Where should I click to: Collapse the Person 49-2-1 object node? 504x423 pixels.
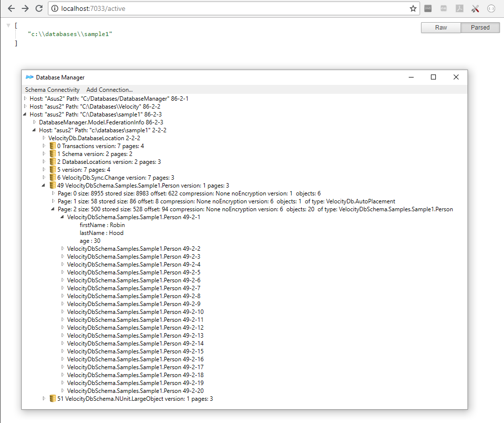click(62, 217)
